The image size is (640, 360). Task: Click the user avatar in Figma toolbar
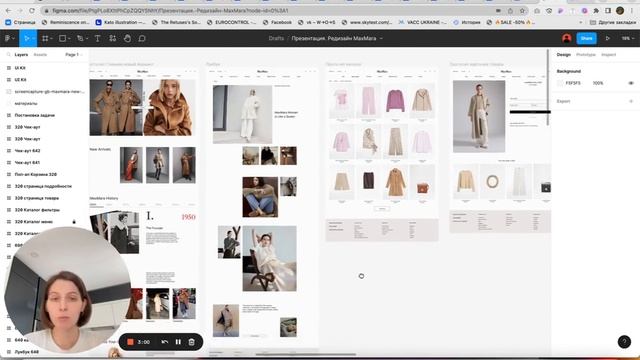(x=567, y=38)
